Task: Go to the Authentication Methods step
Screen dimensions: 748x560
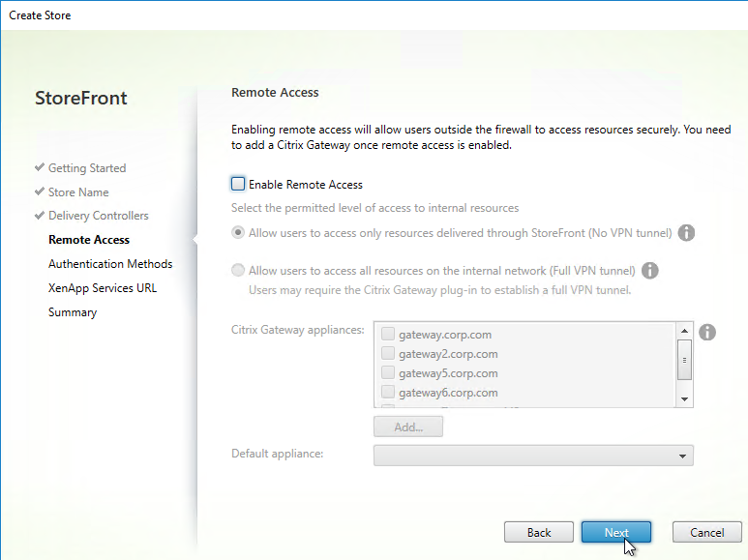Action: click(110, 264)
